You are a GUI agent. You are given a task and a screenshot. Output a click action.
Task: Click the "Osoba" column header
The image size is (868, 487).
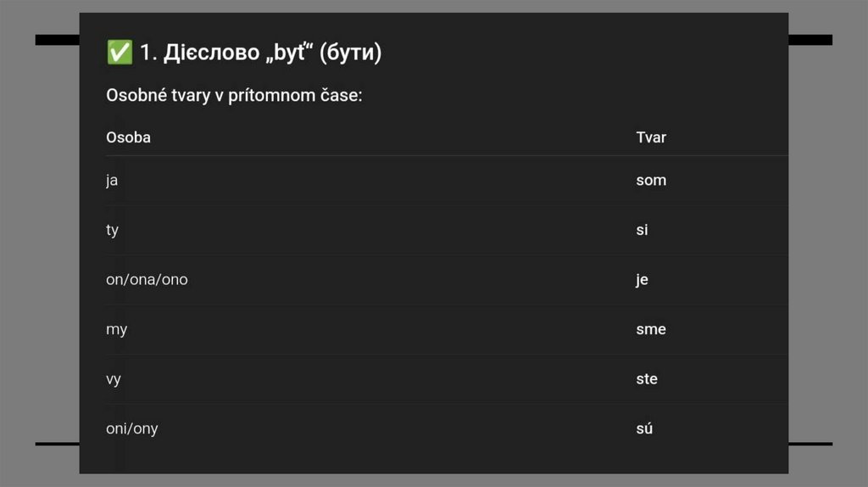pos(128,137)
